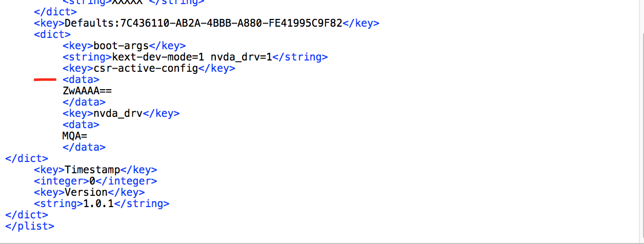Click the closing data tag below MQA=
This screenshot has height=244, width=644.
(x=84, y=147)
